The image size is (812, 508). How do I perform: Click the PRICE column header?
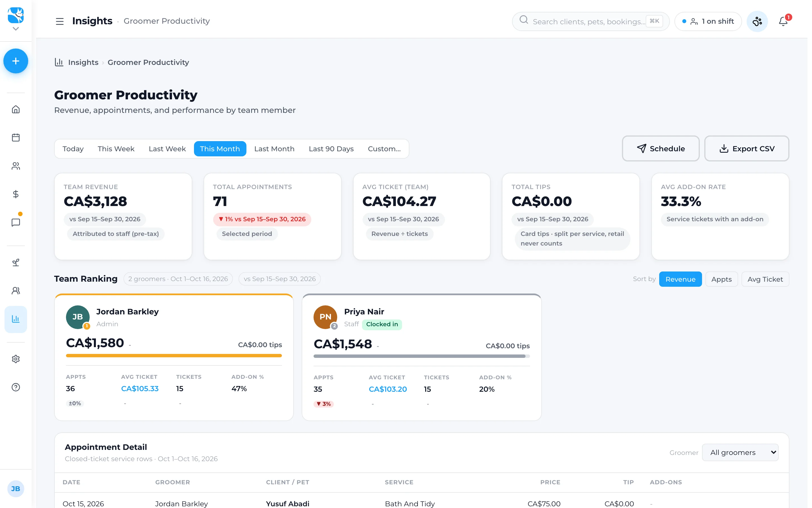click(x=550, y=482)
